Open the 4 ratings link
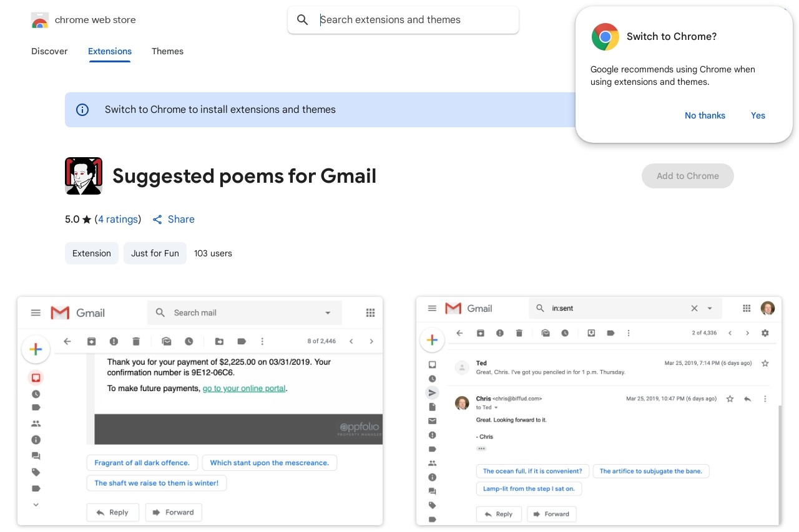 (x=118, y=220)
